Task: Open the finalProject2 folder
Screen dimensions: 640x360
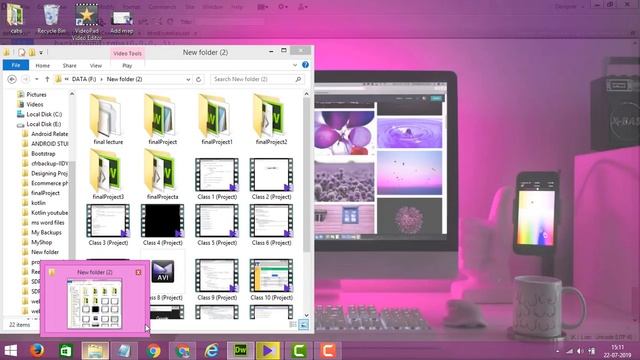Action: click(x=271, y=119)
